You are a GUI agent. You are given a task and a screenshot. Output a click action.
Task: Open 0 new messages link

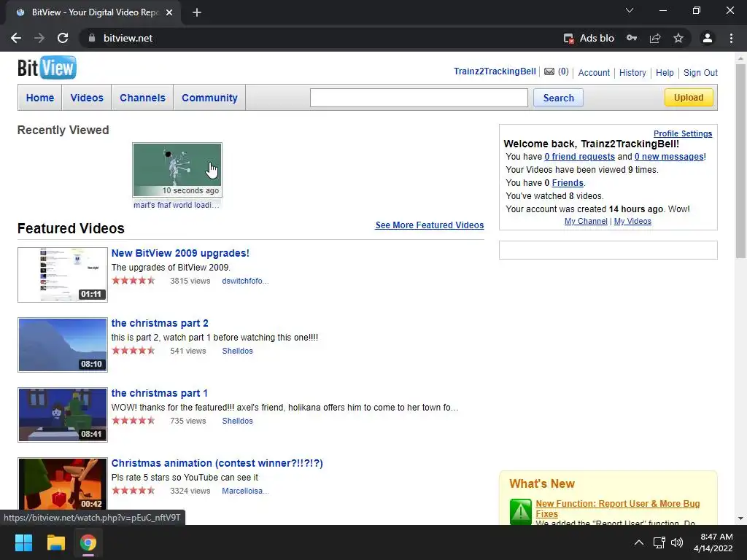(669, 157)
